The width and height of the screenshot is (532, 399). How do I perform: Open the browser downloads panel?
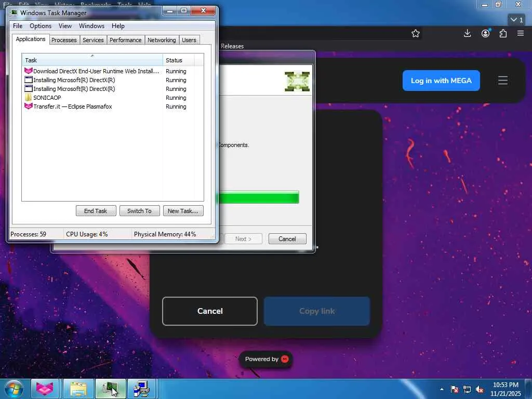coord(467,33)
